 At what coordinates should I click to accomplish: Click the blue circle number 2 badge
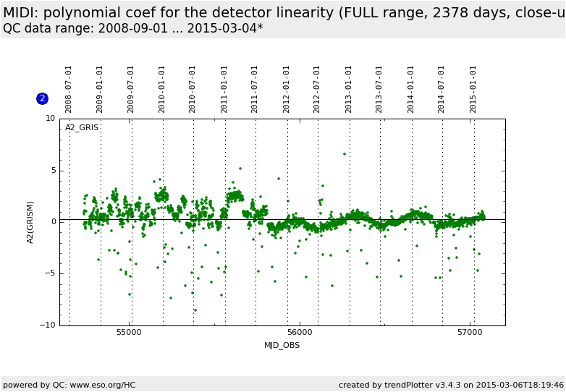tap(42, 98)
